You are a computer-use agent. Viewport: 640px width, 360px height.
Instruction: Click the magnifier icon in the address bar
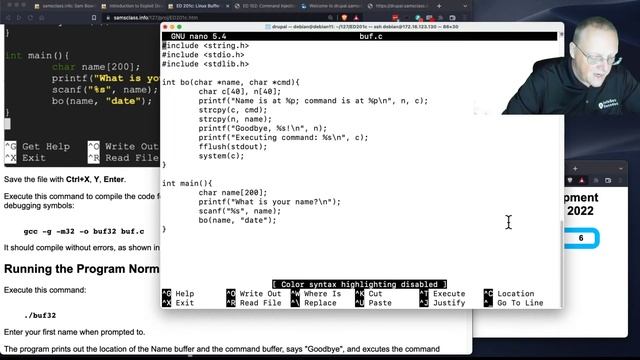point(330,18)
